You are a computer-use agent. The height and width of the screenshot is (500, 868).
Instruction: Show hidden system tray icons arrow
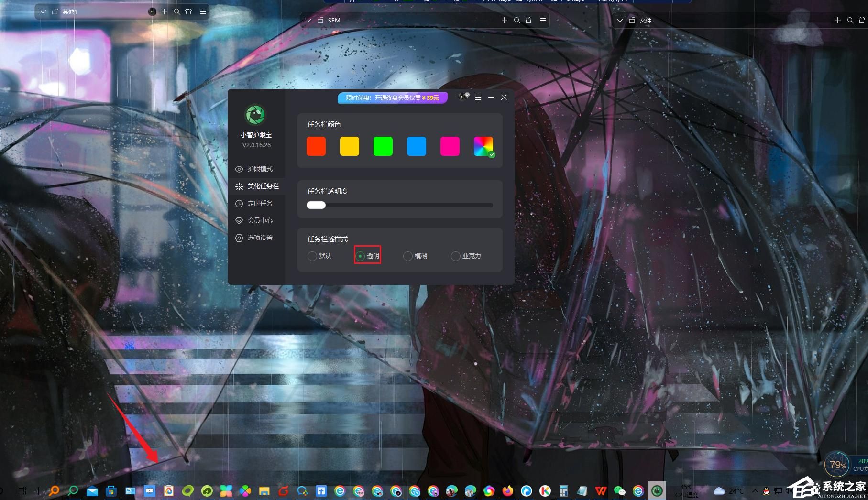point(755,491)
